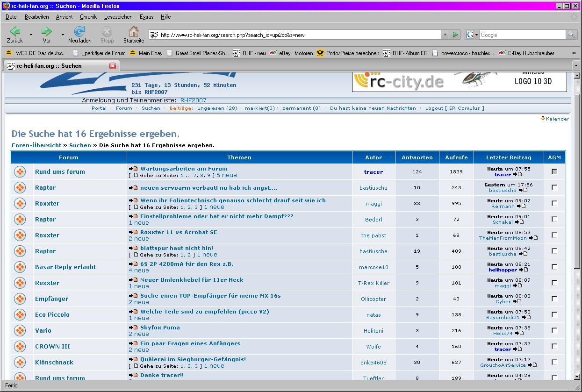Screen dimensions: 582x392
Task: Open the Ansicht menu
Action: 65,17
